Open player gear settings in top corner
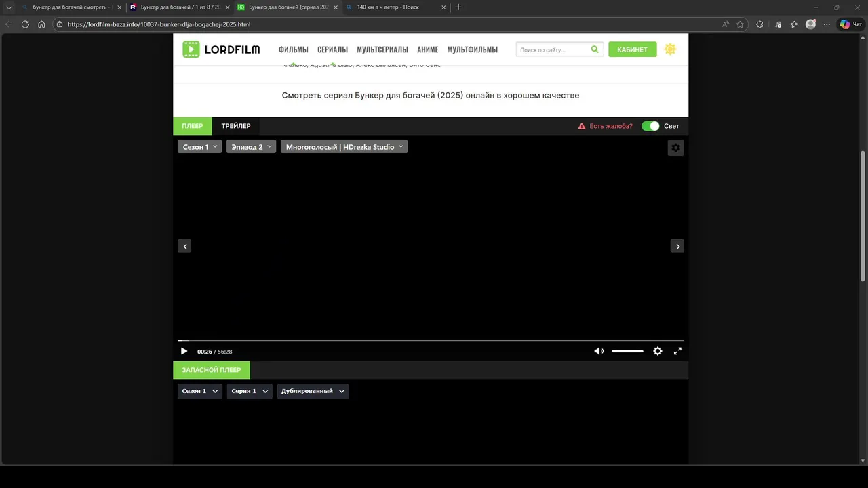 pyautogui.click(x=675, y=148)
